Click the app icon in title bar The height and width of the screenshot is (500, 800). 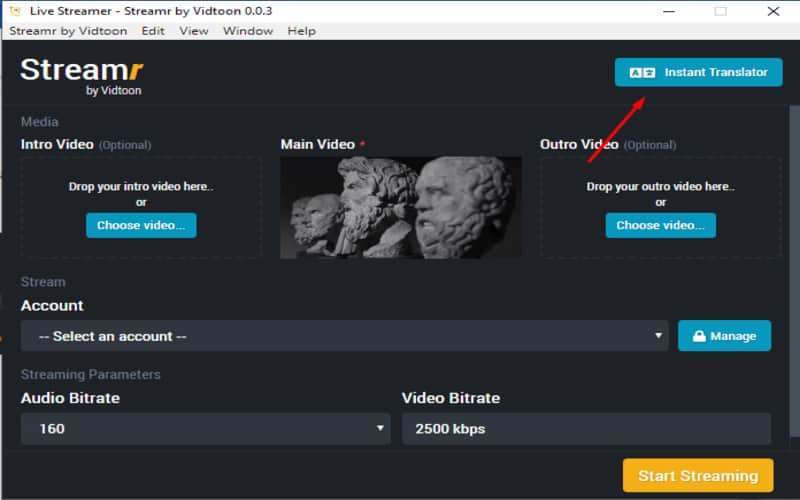coord(15,11)
